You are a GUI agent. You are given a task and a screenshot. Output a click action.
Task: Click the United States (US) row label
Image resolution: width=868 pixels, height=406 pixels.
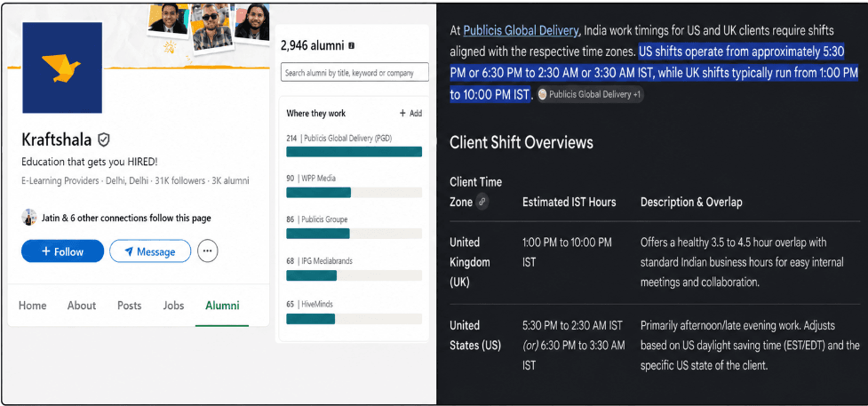(475, 335)
